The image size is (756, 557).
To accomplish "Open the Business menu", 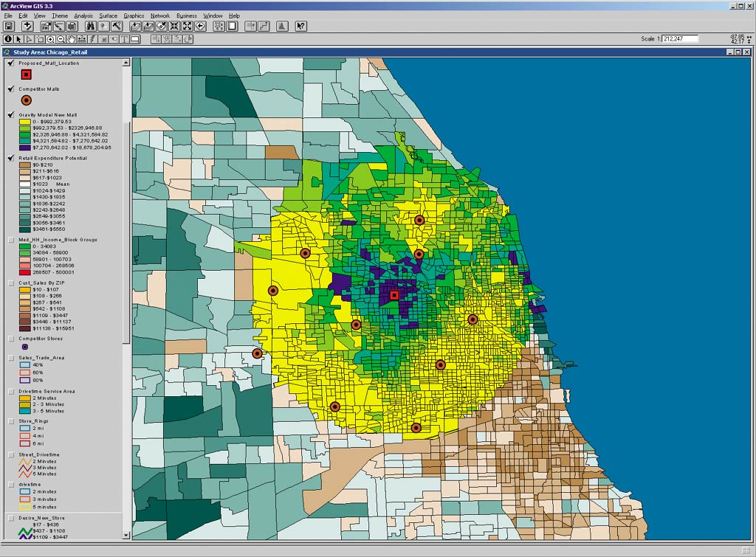I will [x=186, y=15].
